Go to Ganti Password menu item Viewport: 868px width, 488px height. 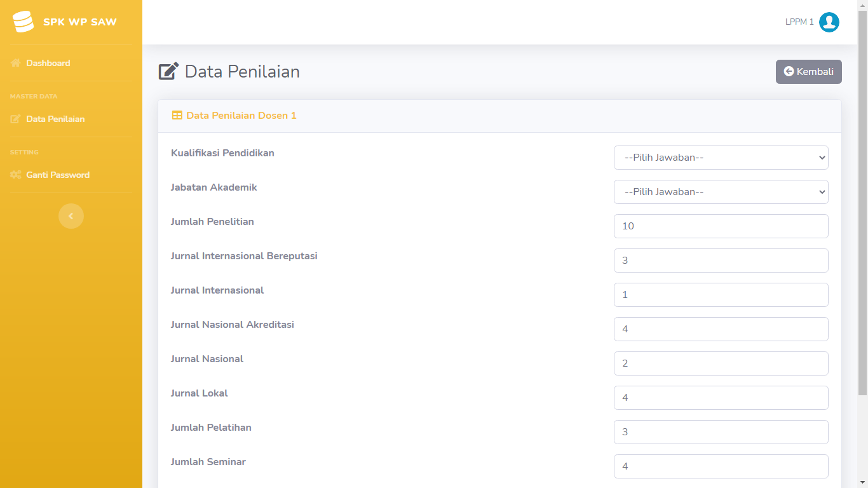pyautogui.click(x=58, y=175)
